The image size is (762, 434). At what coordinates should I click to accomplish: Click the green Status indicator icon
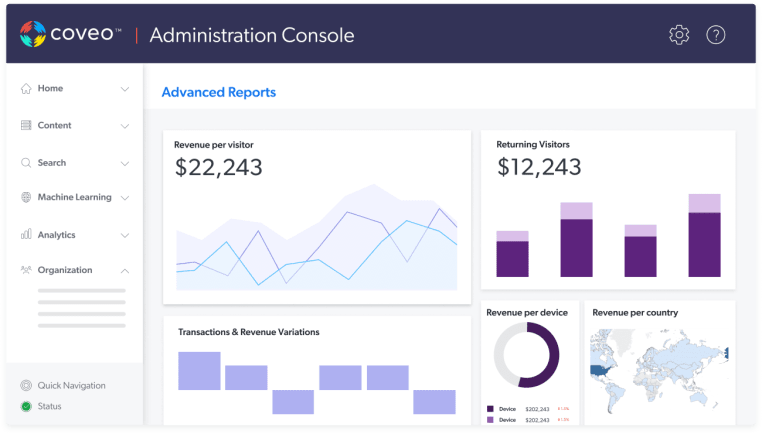point(26,407)
